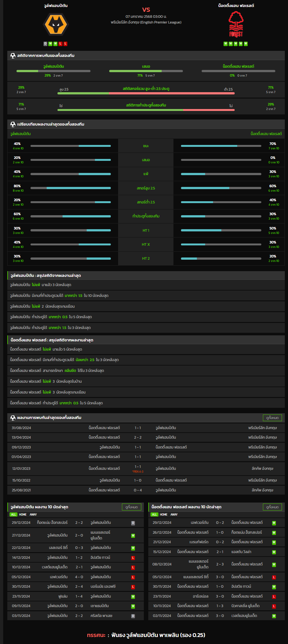
Task: Click the น็อตติ้งแฮม ฟอเรสต์ team name above Forest logo
Action: point(236,6)
